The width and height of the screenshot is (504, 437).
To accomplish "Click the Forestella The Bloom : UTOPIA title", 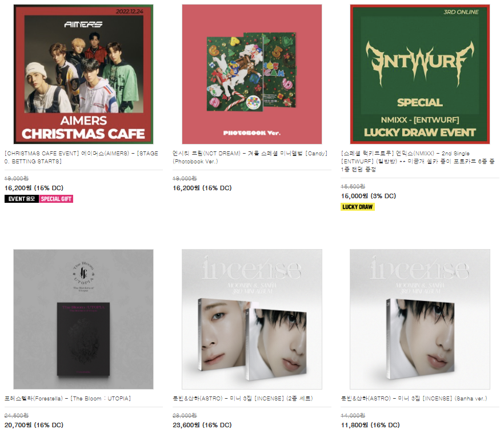I will click(67, 399).
